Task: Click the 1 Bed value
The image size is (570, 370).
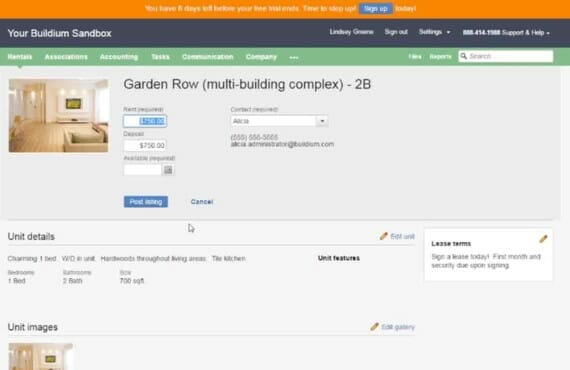Action: click(x=17, y=281)
